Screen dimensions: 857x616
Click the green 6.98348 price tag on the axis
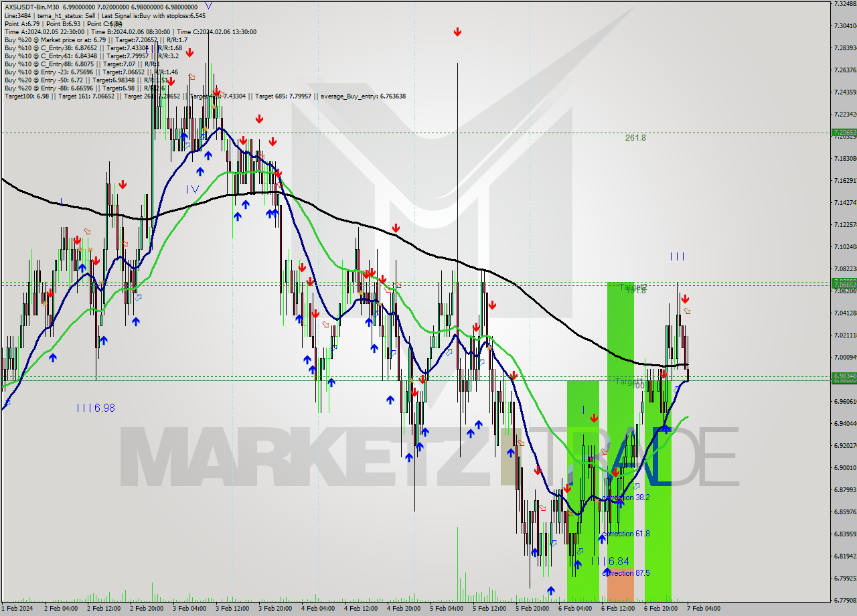coord(844,376)
